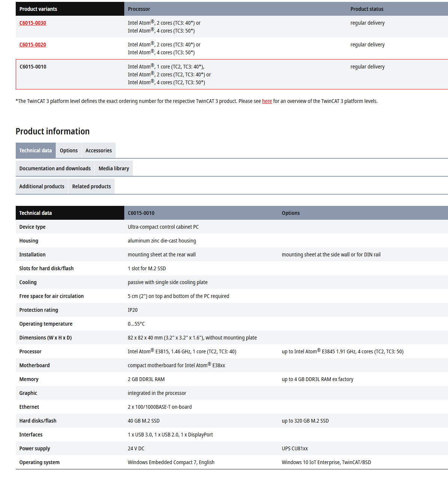The image size is (448, 478).
Task: Click the Product status column header
Action: point(367,9)
